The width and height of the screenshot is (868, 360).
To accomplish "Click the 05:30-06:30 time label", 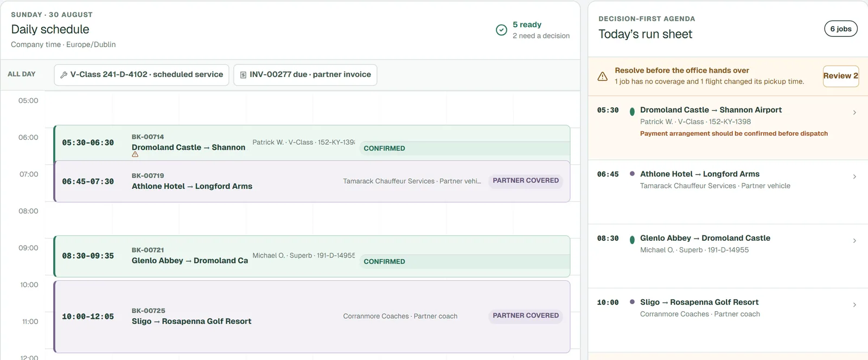I will pyautogui.click(x=88, y=143).
